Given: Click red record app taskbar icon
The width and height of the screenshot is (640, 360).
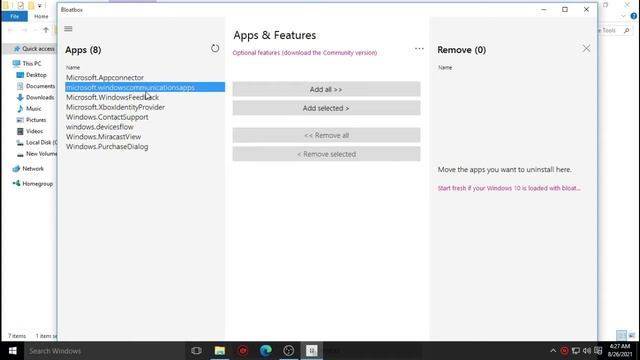Looking at the screenshot, I should 243,351.
